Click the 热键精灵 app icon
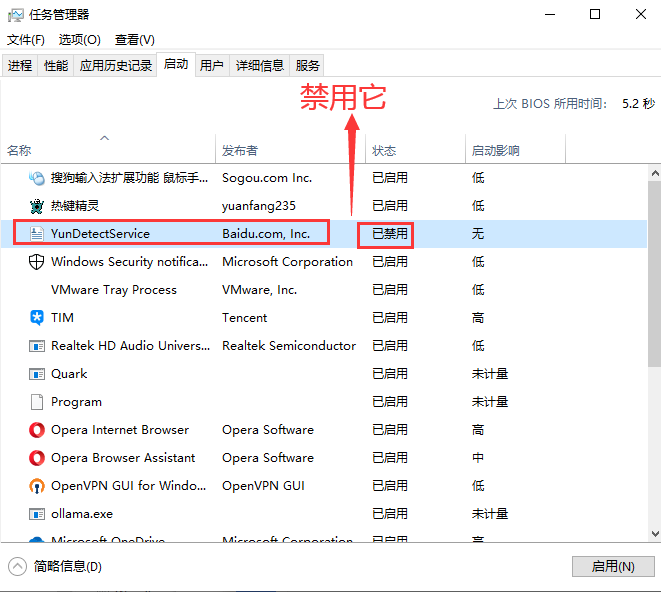The height and width of the screenshot is (592, 661). point(36,206)
